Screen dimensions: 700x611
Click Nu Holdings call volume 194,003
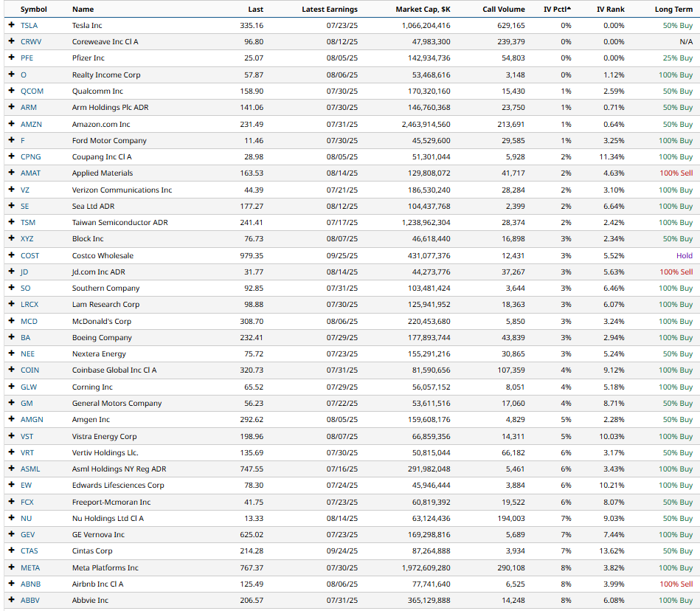(510, 518)
